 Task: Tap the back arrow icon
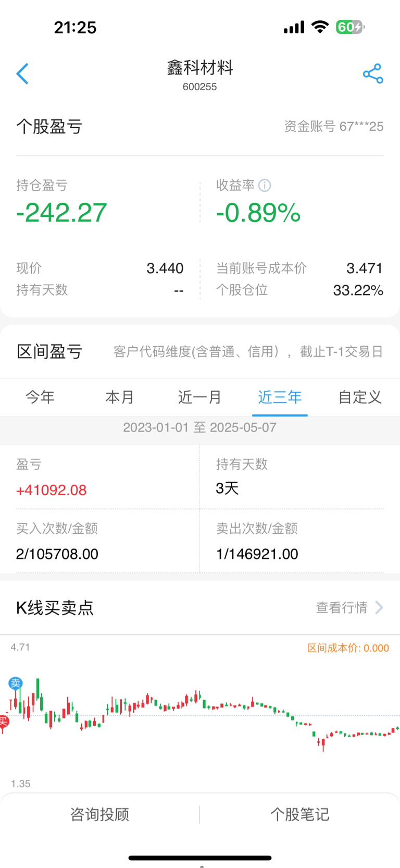tap(22, 74)
